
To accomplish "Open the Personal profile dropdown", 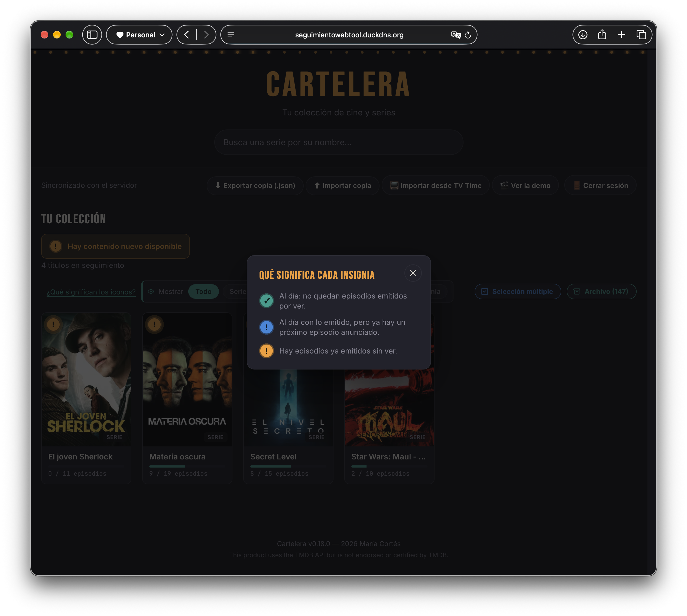I will click(x=140, y=34).
